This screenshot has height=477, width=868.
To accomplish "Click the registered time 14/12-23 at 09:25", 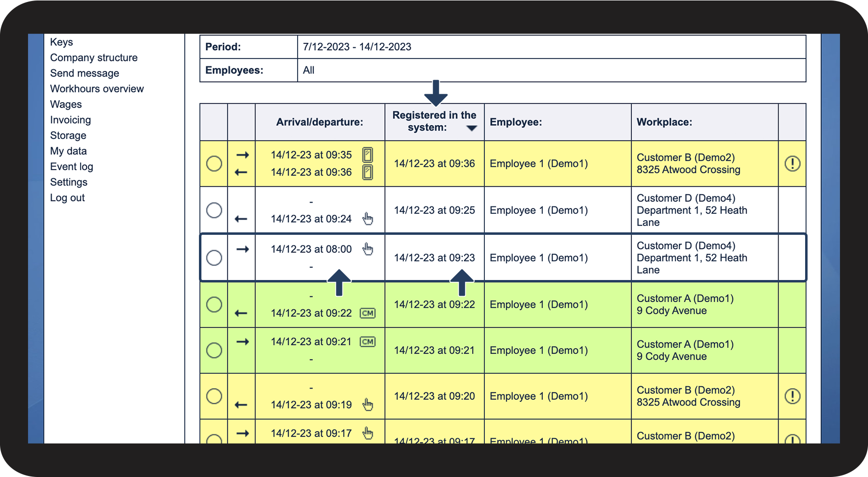I will coord(434,210).
